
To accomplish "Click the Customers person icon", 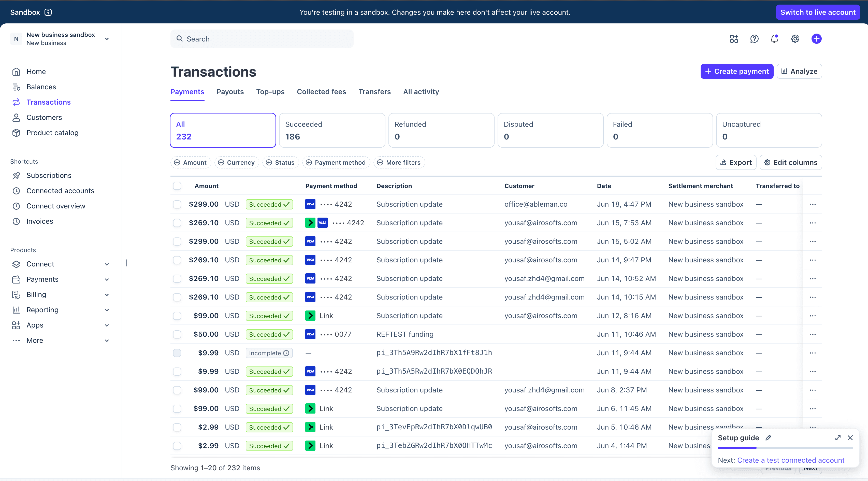I will pos(16,117).
